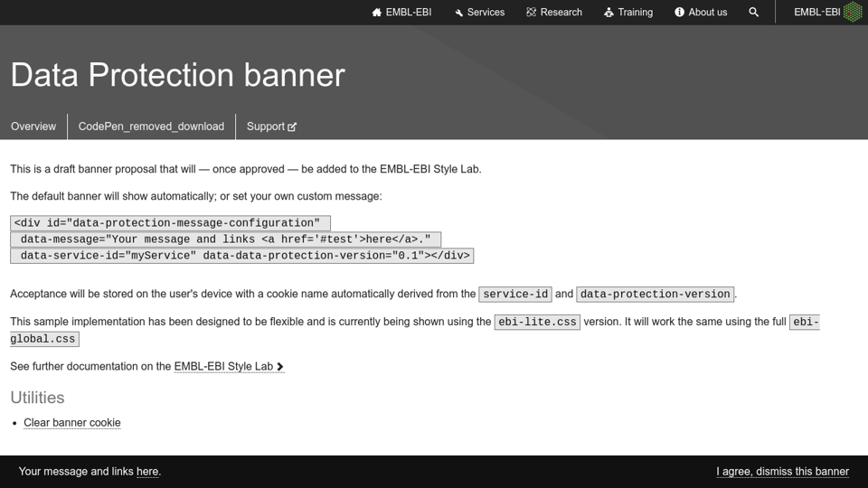This screenshot has width=868, height=488.
Task: Click the search magnifier icon
Action: [753, 12]
